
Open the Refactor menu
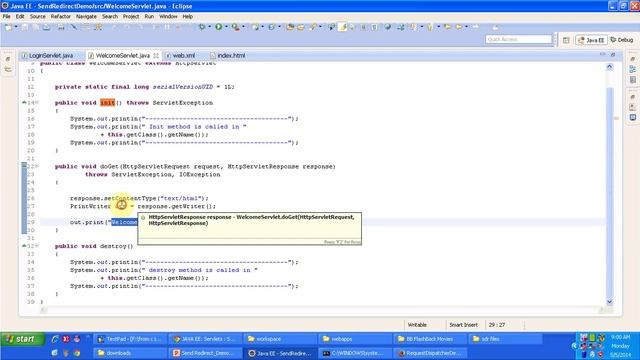coord(61,16)
